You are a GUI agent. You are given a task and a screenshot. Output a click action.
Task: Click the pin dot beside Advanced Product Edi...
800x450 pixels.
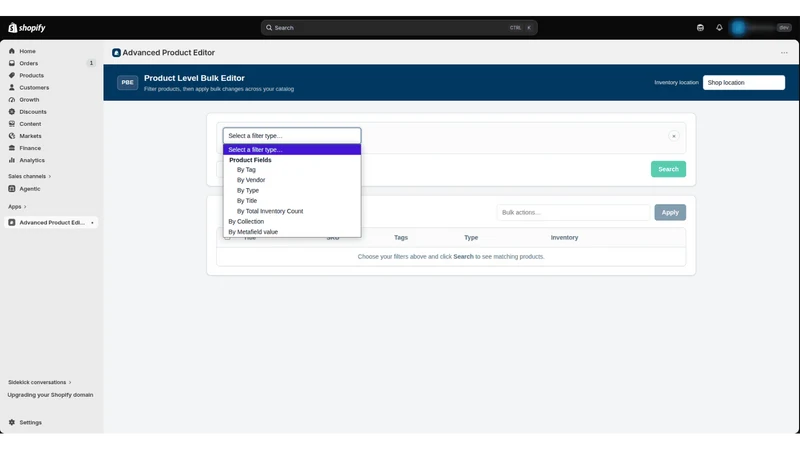pyautogui.click(x=92, y=223)
